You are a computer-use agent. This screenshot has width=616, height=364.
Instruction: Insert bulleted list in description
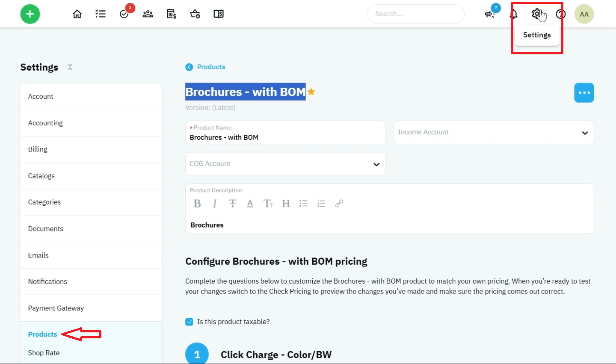click(303, 204)
